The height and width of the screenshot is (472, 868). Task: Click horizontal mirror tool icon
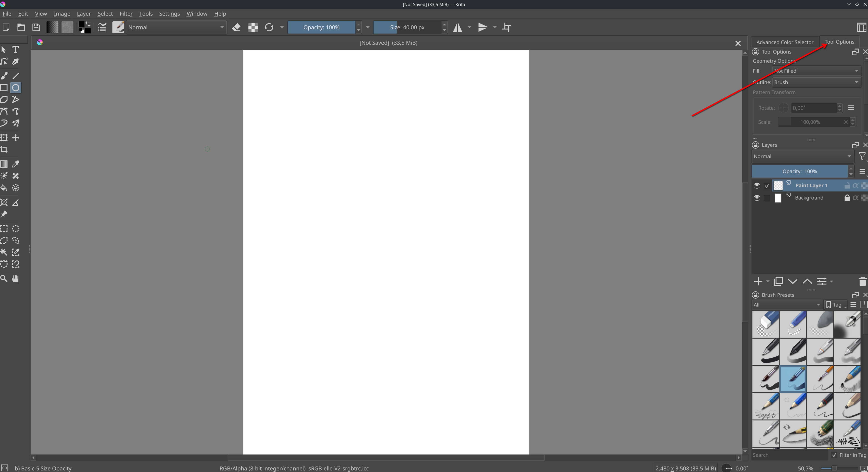click(x=457, y=27)
